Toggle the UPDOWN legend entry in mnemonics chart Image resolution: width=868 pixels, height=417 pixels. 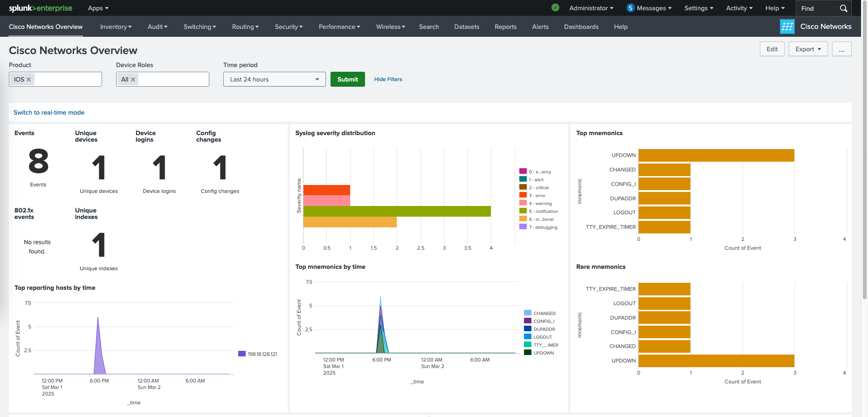click(x=544, y=353)
